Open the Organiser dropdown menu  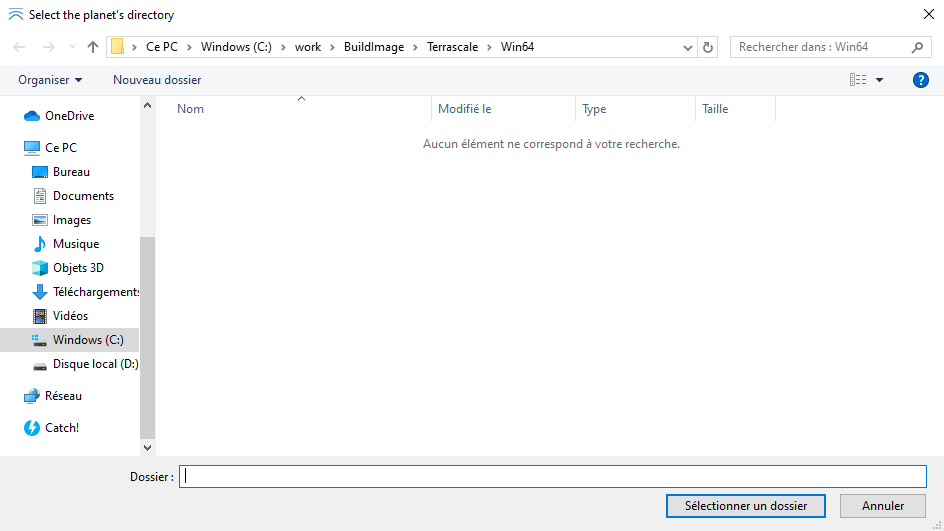pos(50,80)
